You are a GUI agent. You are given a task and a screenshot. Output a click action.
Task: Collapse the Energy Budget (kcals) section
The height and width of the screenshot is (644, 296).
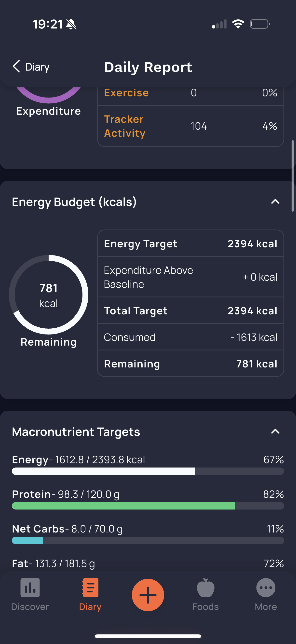[x=275, y=201]
